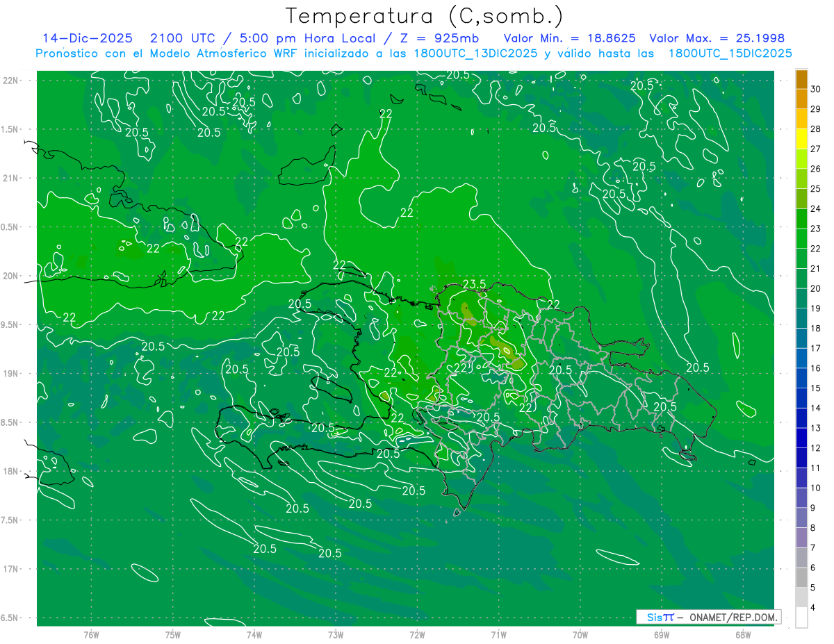Click the legend value 30 on color scale
The image size is (834, 644).
[x=816, y=89]
